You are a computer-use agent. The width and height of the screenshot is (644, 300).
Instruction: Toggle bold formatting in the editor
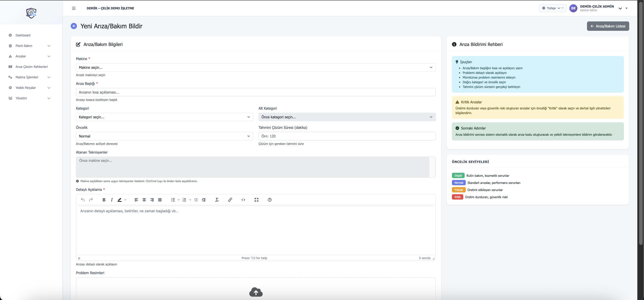point(104,200)
